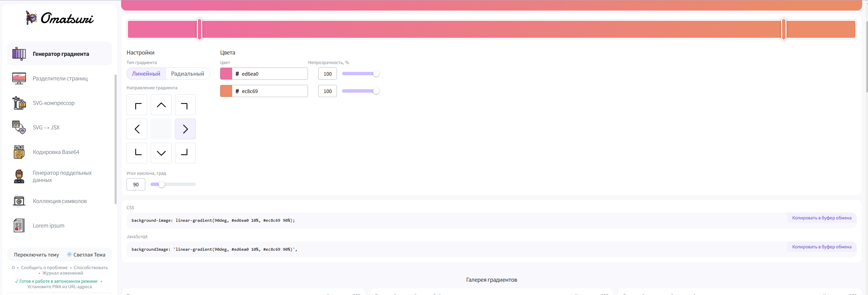Open Сообщить о проблеме link

44,268
